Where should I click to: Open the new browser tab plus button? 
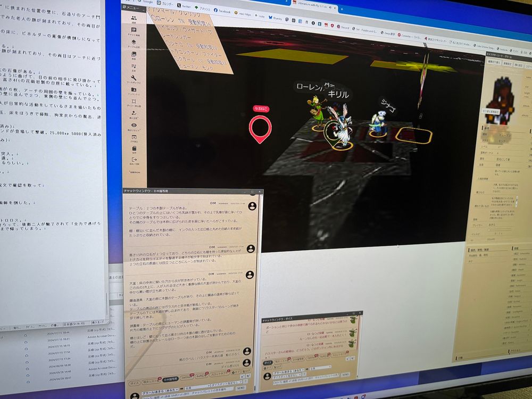(x=342, y=9)
